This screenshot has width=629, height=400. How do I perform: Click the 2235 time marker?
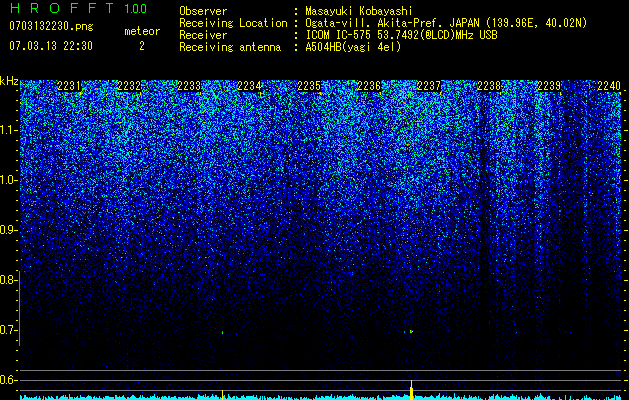pos(309,86)
